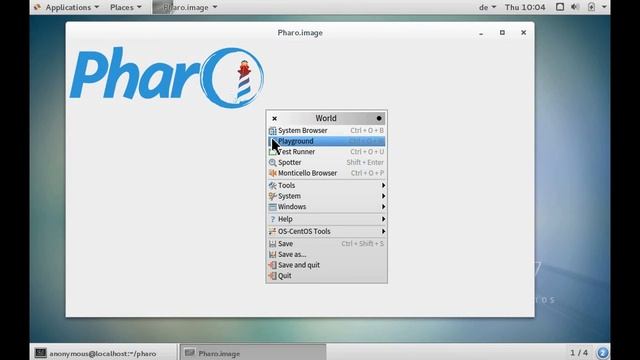Choose Spotter from the World menu
Viewport: 640px width, 360px height.
[x=327, y=162]
